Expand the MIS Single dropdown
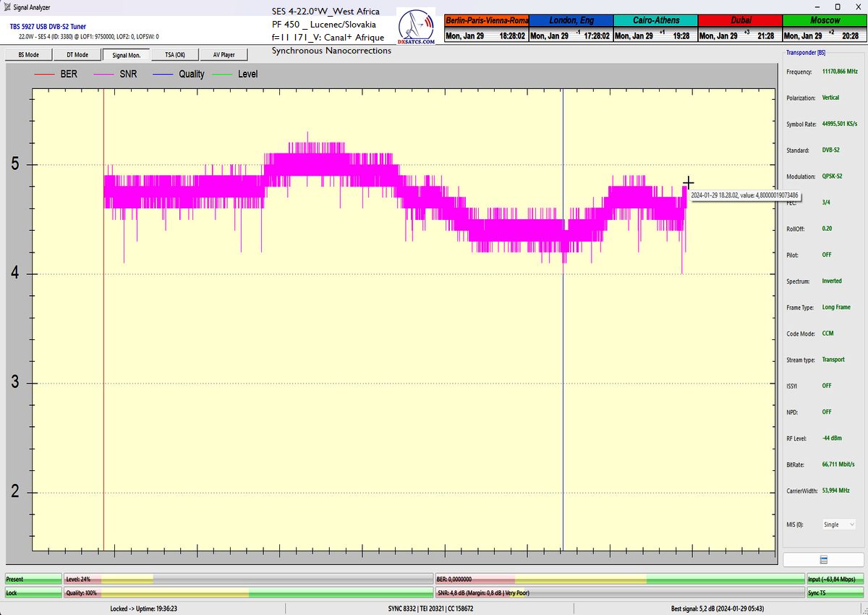Image resolution: width=868 pixels, height=615 pixels. pos(838,525)
